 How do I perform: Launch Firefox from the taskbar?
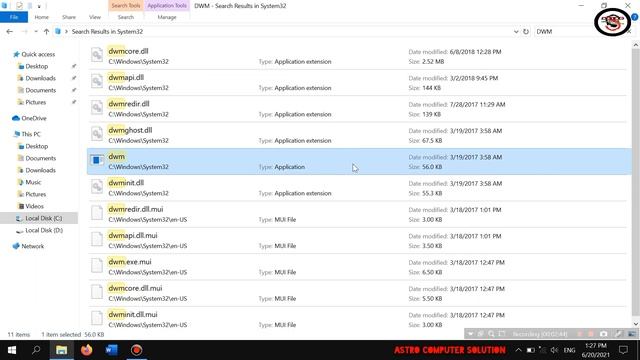(87, 350)
